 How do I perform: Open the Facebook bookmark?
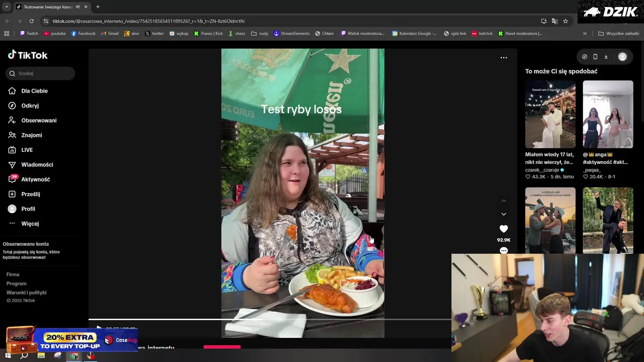[x=84, y=34]
